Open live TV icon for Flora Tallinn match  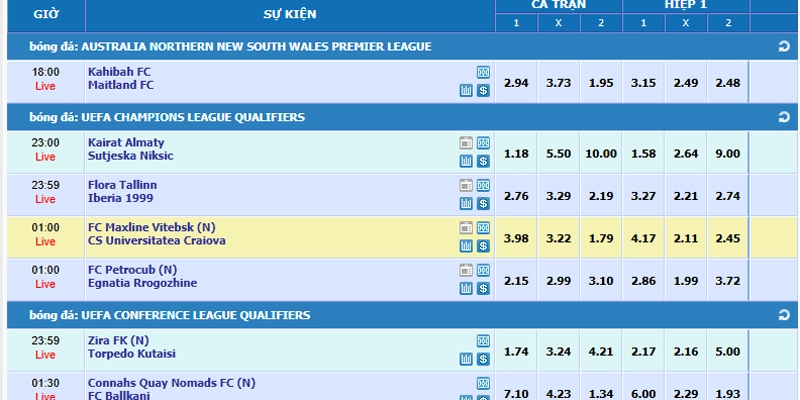coord(466,186)
